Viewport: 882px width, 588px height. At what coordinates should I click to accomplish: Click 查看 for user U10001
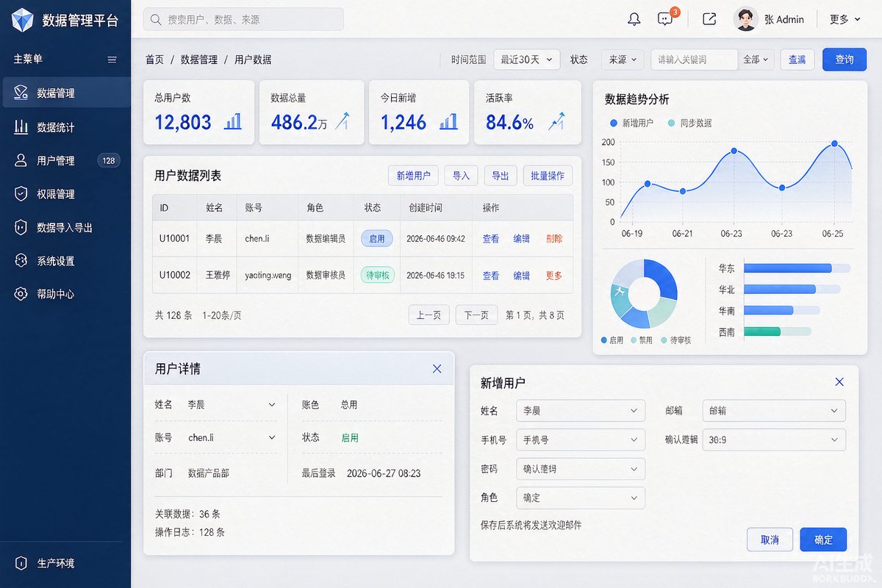[x=490, y=238]
